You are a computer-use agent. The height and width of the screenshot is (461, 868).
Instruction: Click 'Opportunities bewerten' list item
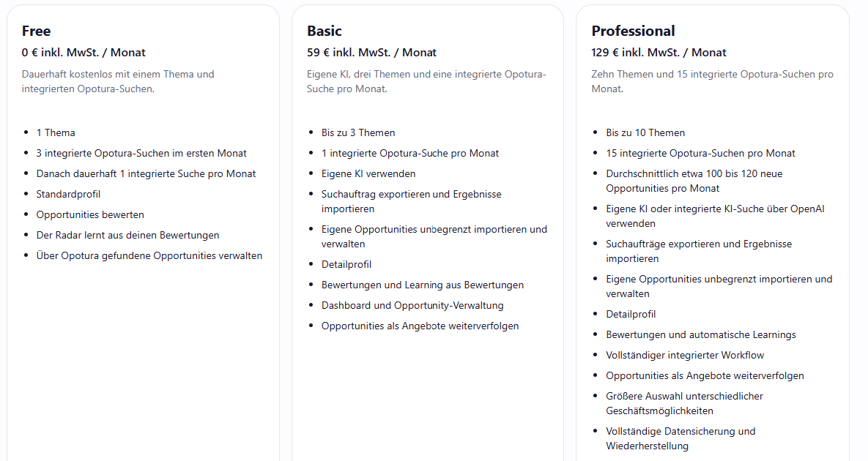tap(90, 214)
